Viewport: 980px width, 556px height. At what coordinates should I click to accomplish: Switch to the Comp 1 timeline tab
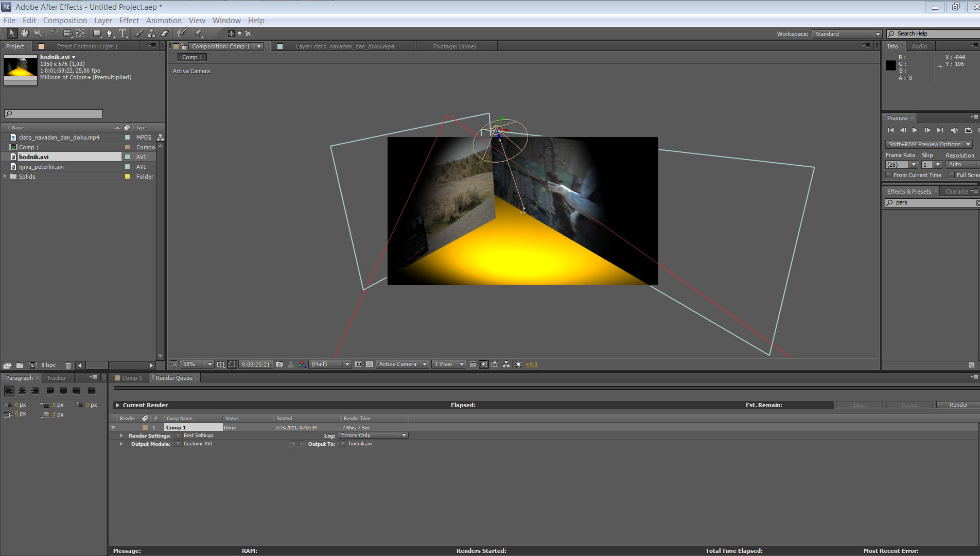132,378
